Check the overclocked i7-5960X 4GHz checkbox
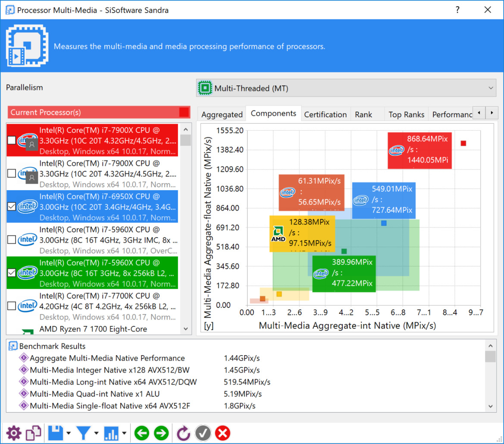The image size is (504, 444). point(12,240)
